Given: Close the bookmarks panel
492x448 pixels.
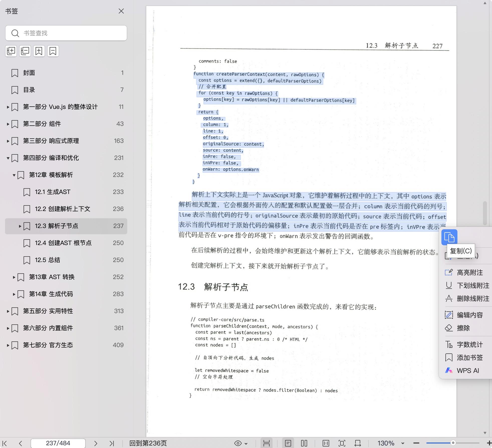Looking at the screenshot, I should tap(121, 11).
